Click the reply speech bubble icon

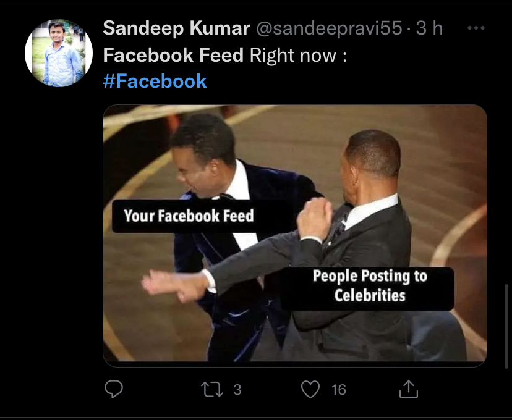pos(113,388)
